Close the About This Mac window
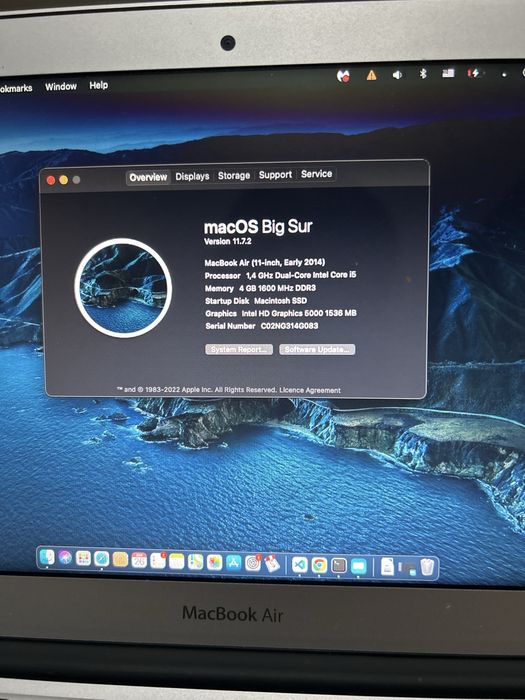The image size is (525, 700). coord(51,180)
